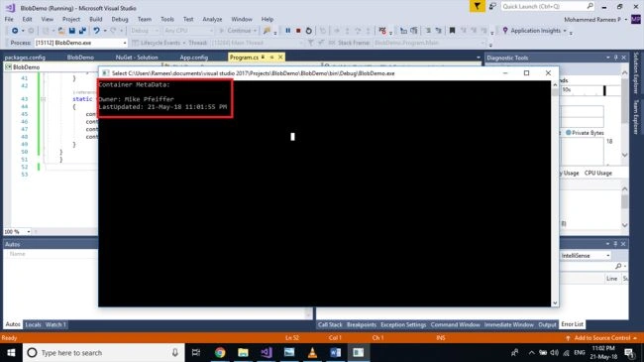644x362 pixels.
Task: Click the search icon in Error List panel
Action: pos(618,267)
